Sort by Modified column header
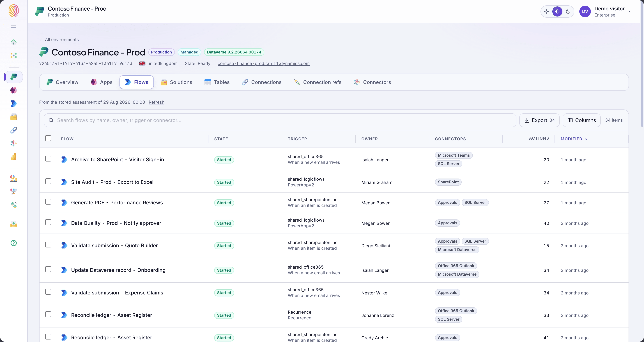Viewport: 644px width, 342px height. (574, 139)
